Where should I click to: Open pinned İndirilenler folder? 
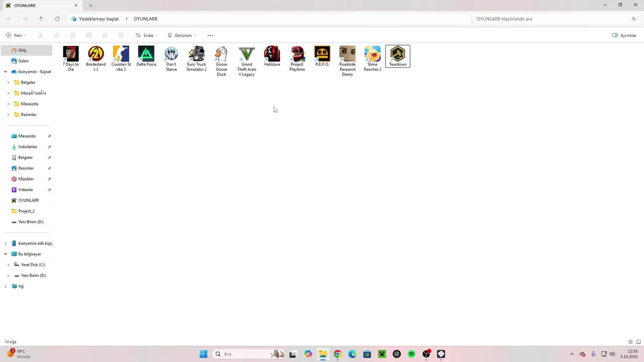click(28, 147)
